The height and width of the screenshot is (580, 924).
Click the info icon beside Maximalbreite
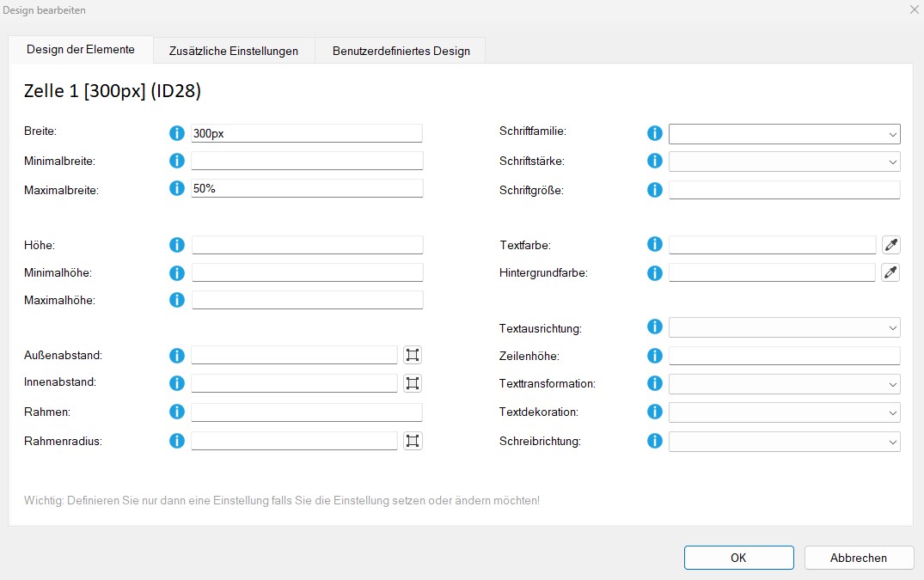[x=177, y=188]
